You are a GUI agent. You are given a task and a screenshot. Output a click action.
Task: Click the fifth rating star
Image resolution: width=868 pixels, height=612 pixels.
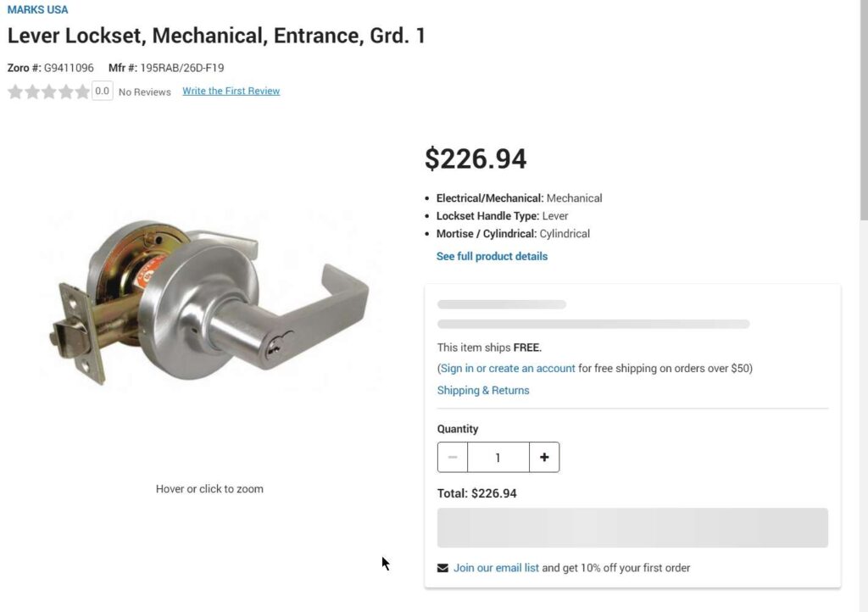(x=82, y=92)
